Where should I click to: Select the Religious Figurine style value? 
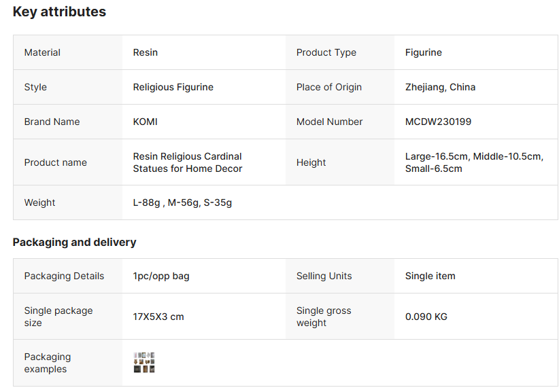173,87
